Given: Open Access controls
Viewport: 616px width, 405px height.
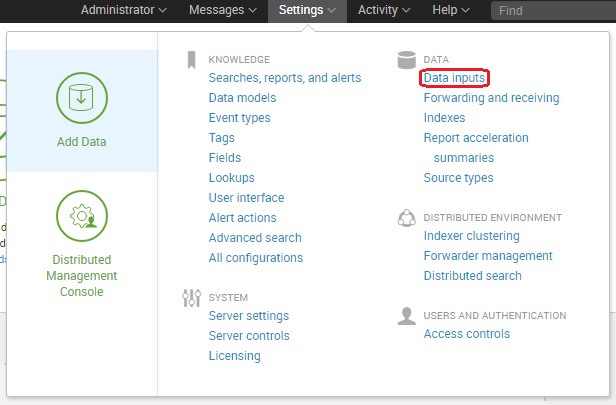Looking at the screenshot, I should (x=467, y=334).
